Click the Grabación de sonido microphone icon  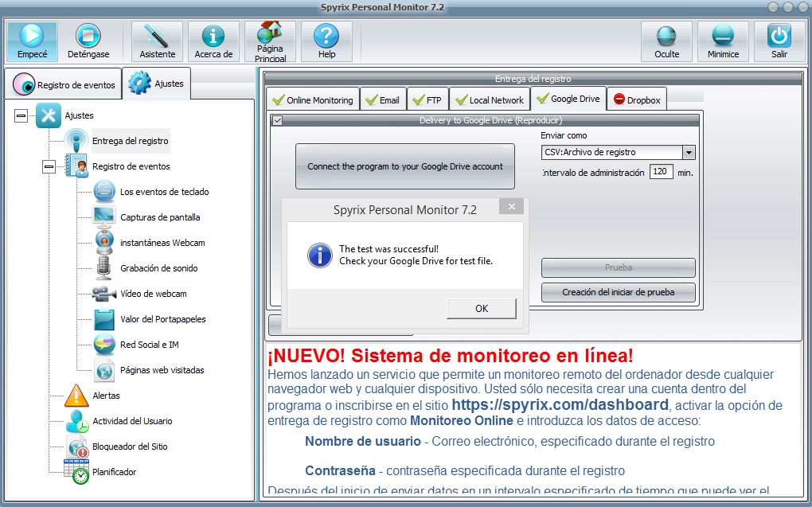pos(104,267)
